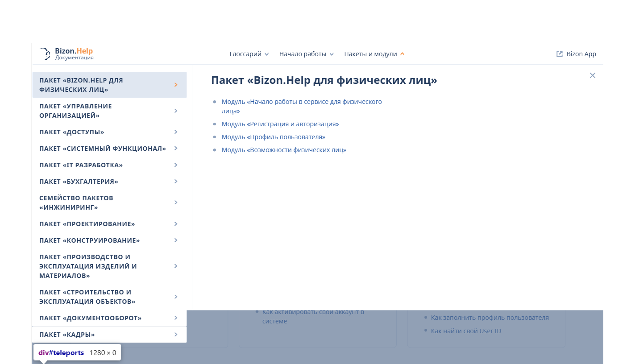The width and height of the screenshot is (635, 364).
Task: Go to Модуль «Возможности физических лиц»
Action: pos(284,150)
